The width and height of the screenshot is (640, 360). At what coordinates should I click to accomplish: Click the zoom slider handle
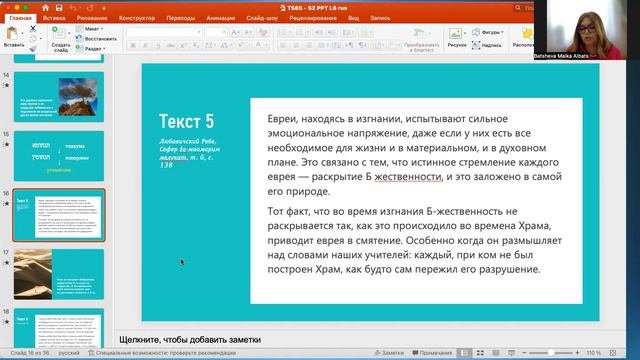click(551, 353)
